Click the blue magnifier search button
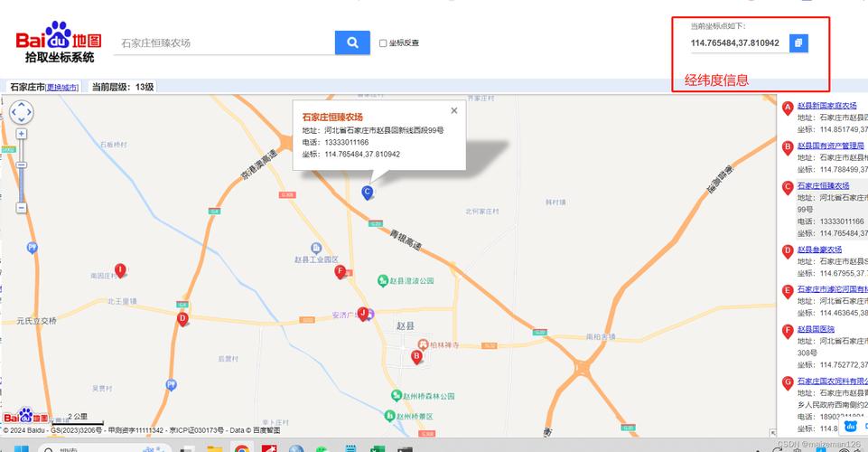868x452 pixels. pos(352,42)
